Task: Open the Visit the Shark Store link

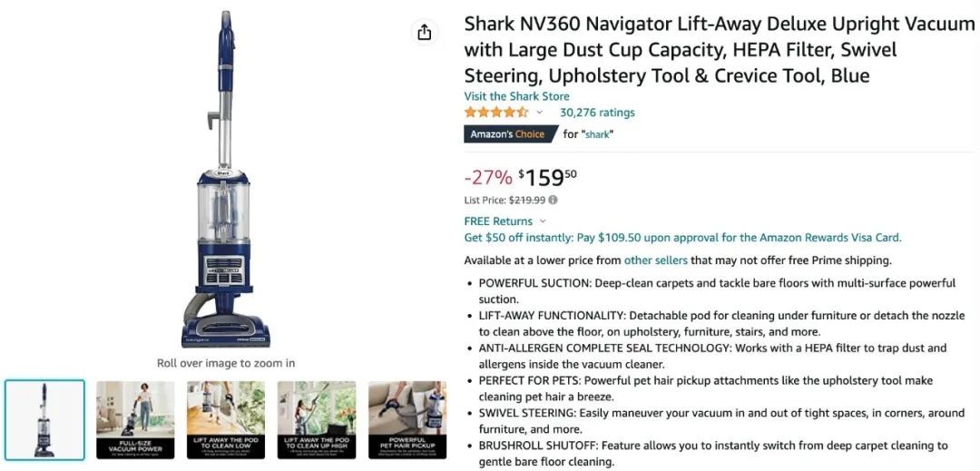Action: pyautogui.click(x=516, y=96)
